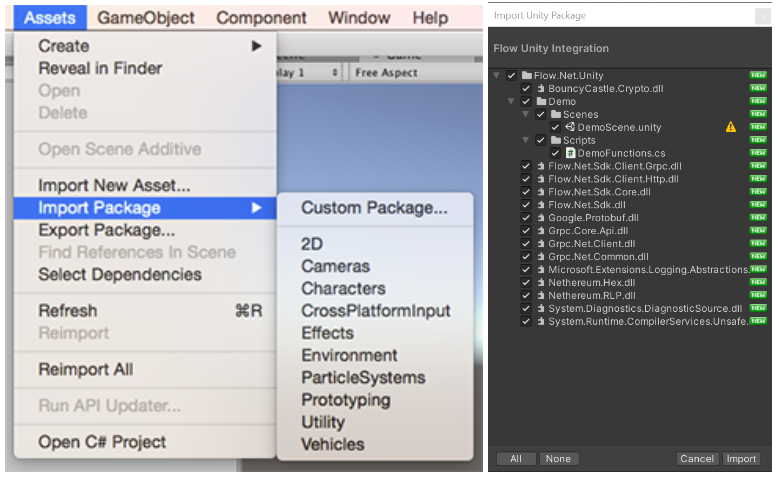The image size is (779, 478).
Task: Click the System.Diagnostics.DiagnosticSource.dll plugin icon
Action: click(541, 308)
